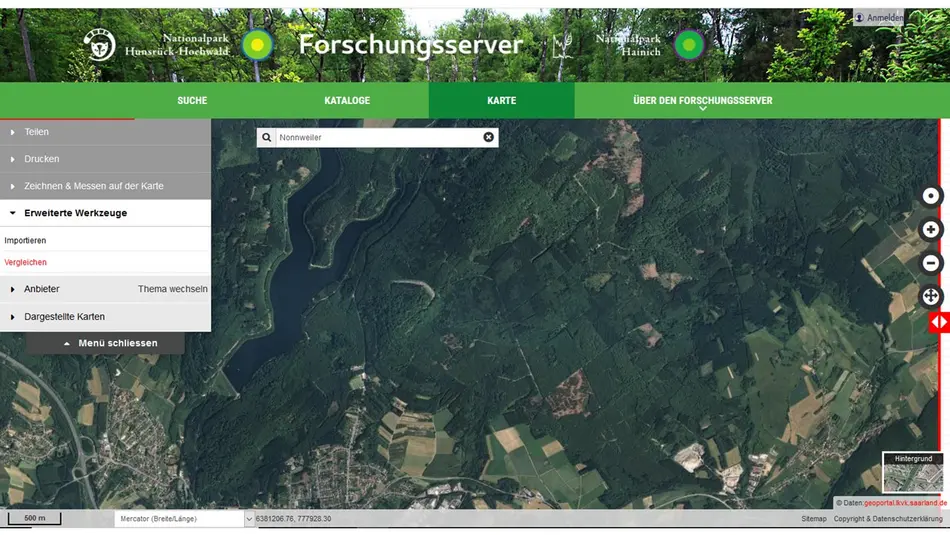
Task: Zoom in with the plus icon
Action: [x=931, y=230]
